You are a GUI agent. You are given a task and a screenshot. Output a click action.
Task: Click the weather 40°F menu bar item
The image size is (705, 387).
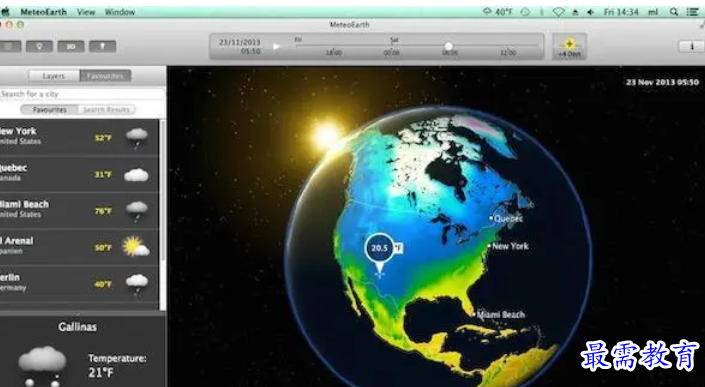[x=497, y=12]
